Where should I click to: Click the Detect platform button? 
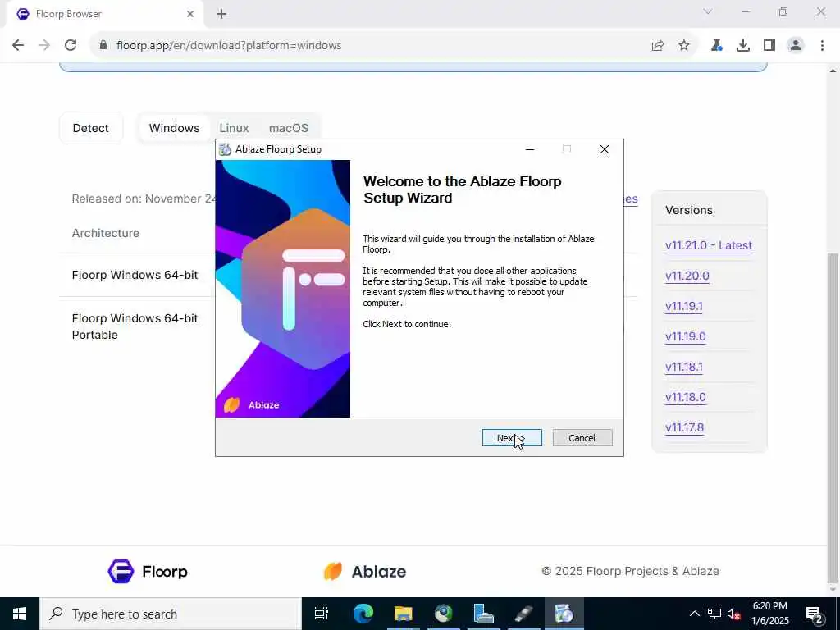pos(91,128)
